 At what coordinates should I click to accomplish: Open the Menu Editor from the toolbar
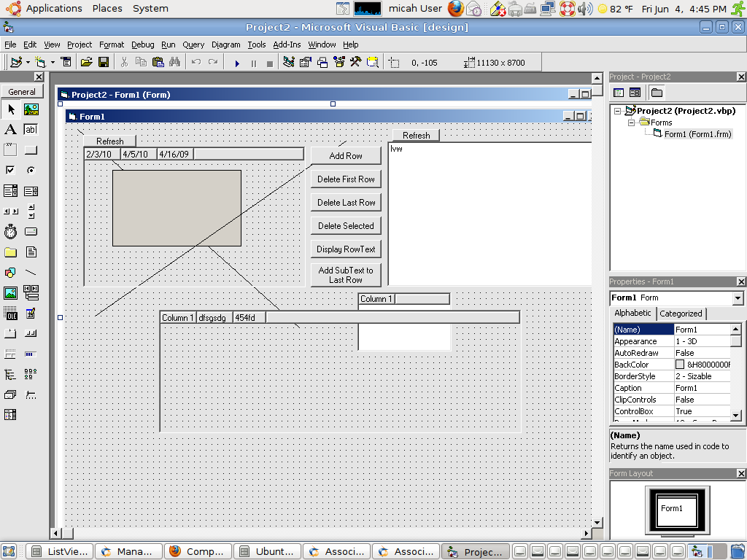[x=66, y=62]
